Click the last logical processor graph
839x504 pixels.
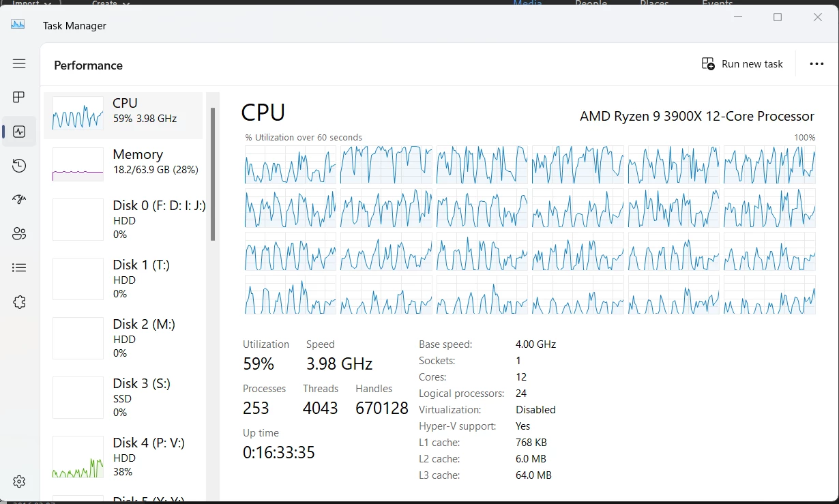coord(769,295)
